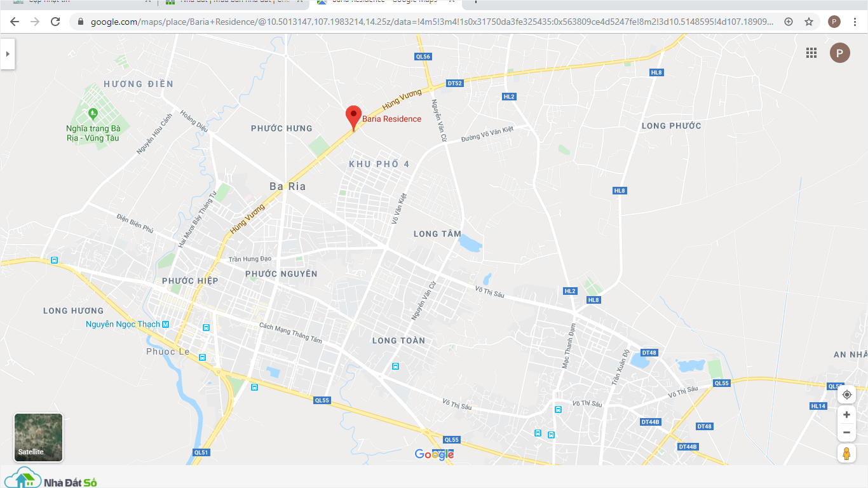This screenshot has width=868, height=488.
Task: Click the Chrome profile avatar in the toolbar
Action: [x=834, y=22]
